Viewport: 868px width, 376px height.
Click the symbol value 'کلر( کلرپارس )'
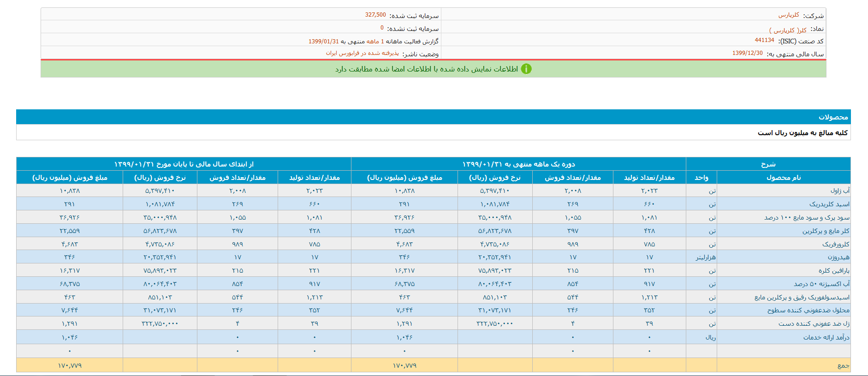[788, 30]
